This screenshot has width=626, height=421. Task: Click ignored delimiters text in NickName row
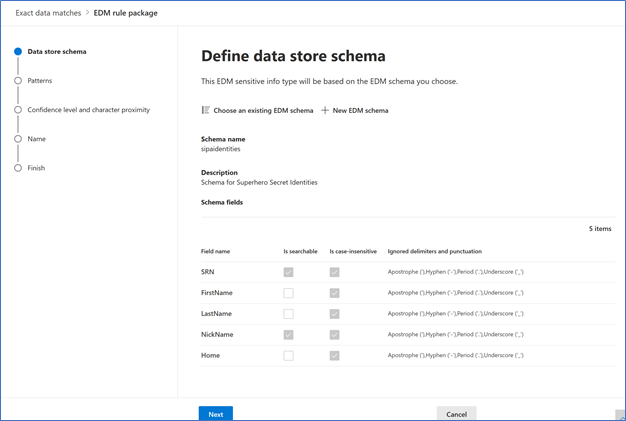pyautogui.click(x=455, y=334)
